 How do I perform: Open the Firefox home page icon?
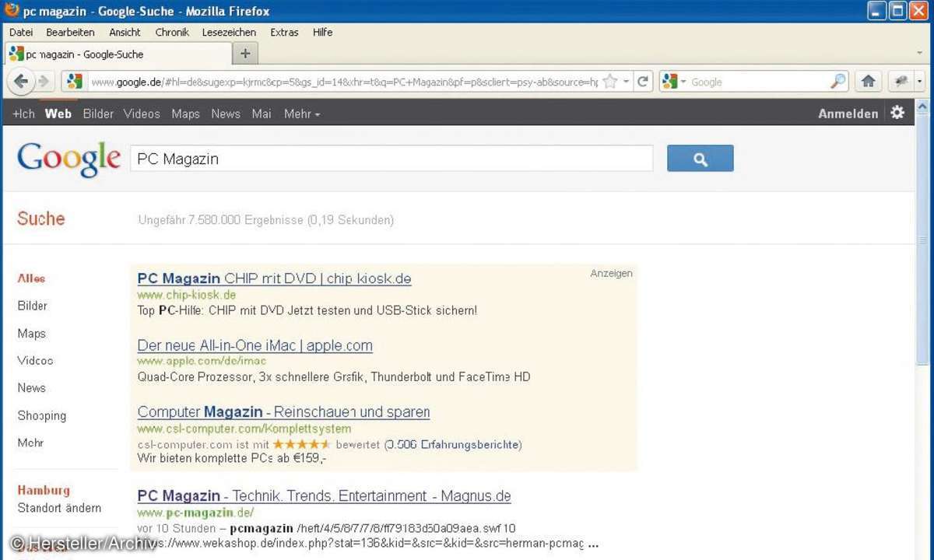[x=869, y=81]
